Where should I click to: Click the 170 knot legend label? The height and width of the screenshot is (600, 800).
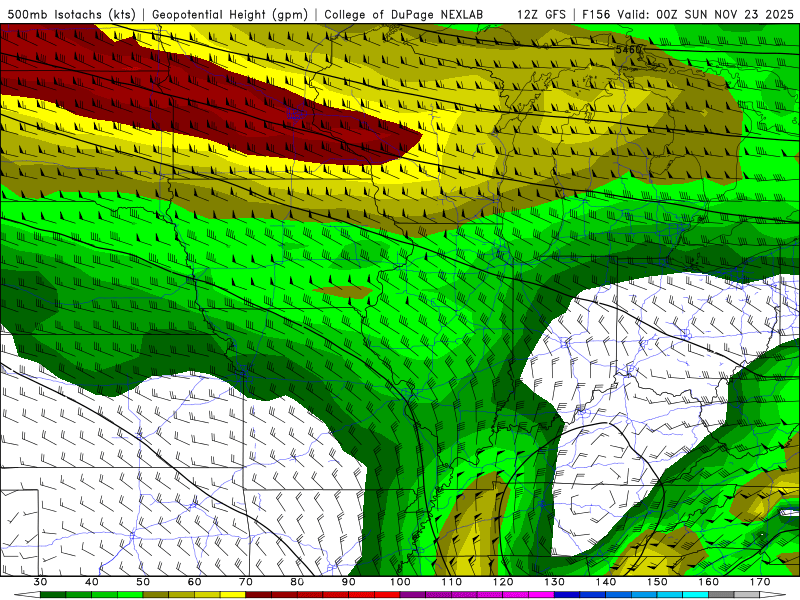[760, 582]
